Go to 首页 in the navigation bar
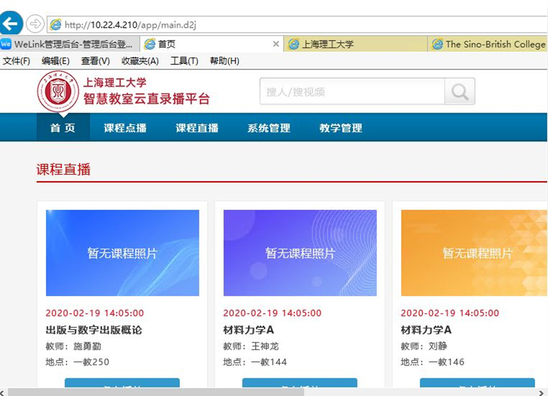This screenshot has height=396, width=548. coord(63,128)
